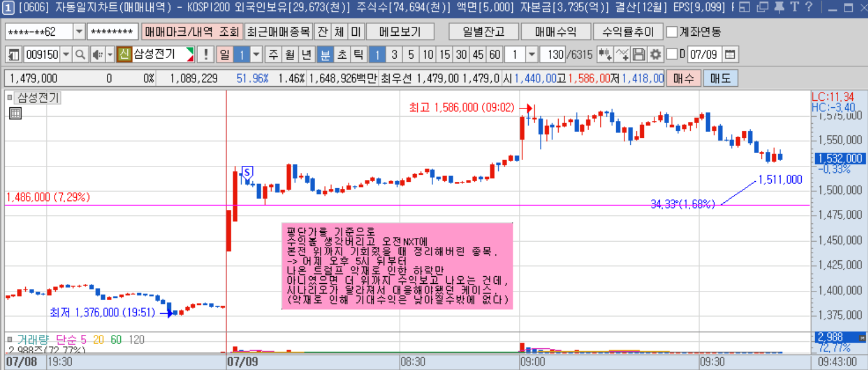The image size is (868, 370).
Task: Close the volume value box on right axis
Action: 862,338
